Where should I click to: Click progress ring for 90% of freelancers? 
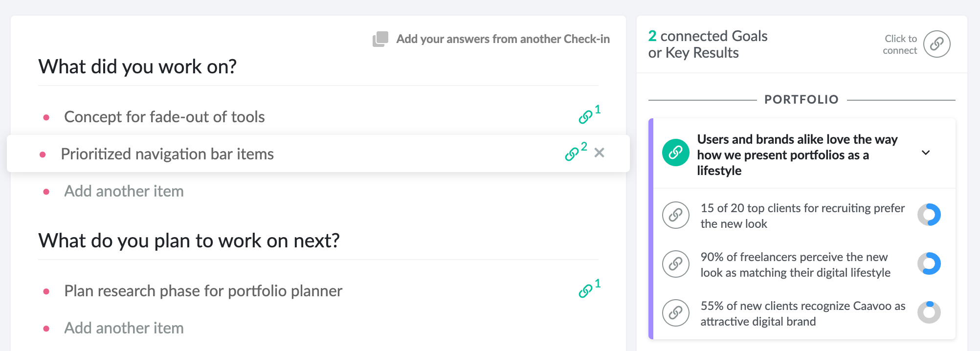coord(929,263)
